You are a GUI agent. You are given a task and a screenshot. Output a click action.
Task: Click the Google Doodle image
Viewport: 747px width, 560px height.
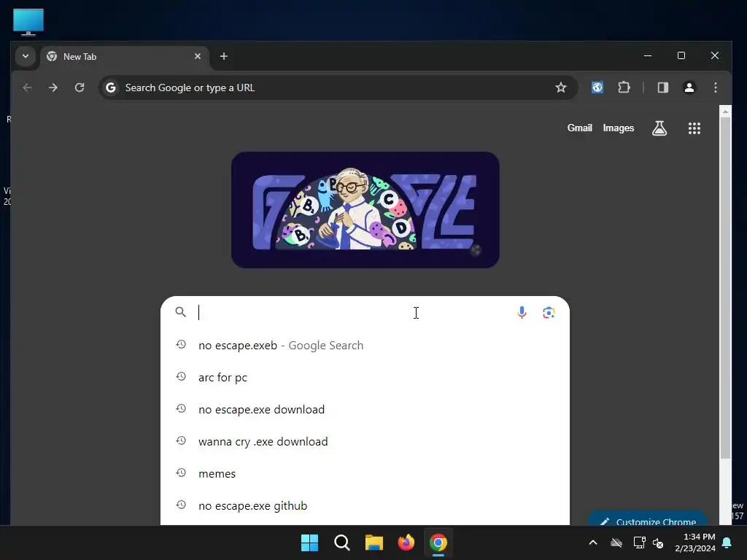[x=365, y=210]
